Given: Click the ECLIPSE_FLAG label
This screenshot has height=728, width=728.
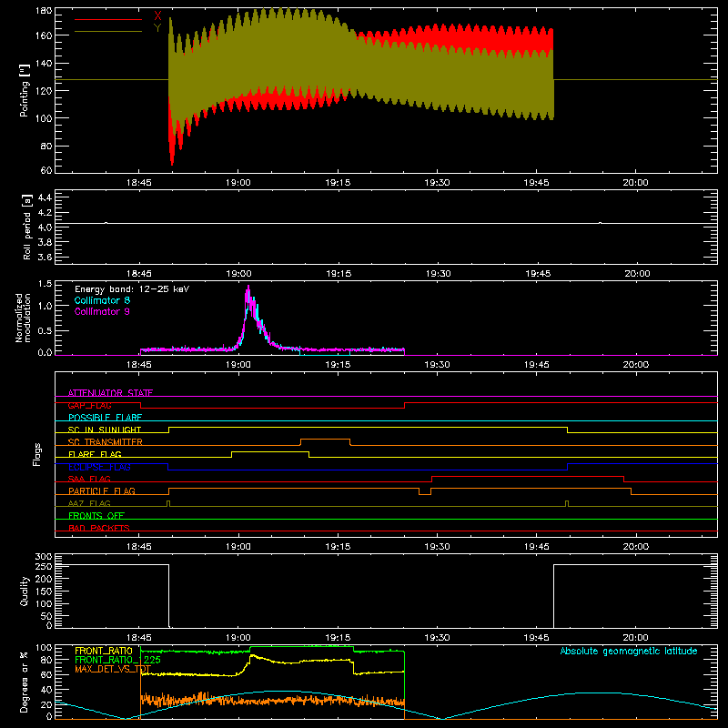Looking at the screenshot, I should click(x=99, y=467).
